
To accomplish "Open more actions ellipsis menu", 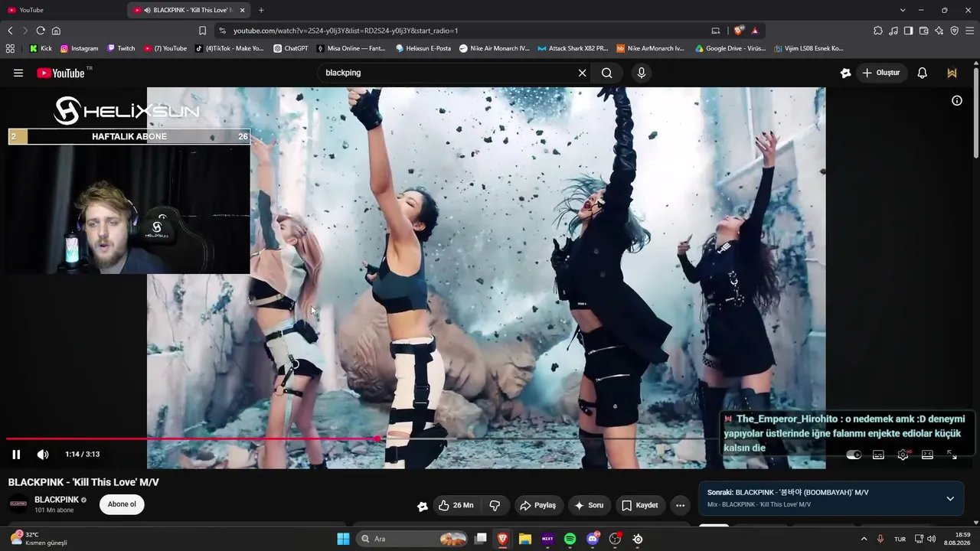I will 680,505.
